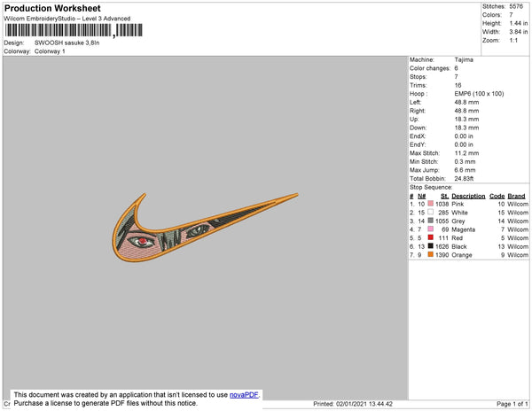The width and height of the screenshot is (532, 411).
Task: Click the 'Colorway 1' value
Action: (x=50, y=51)
